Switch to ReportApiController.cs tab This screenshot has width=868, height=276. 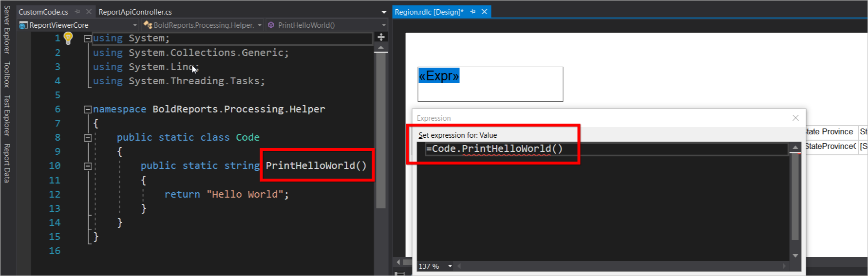click(135, 12)
